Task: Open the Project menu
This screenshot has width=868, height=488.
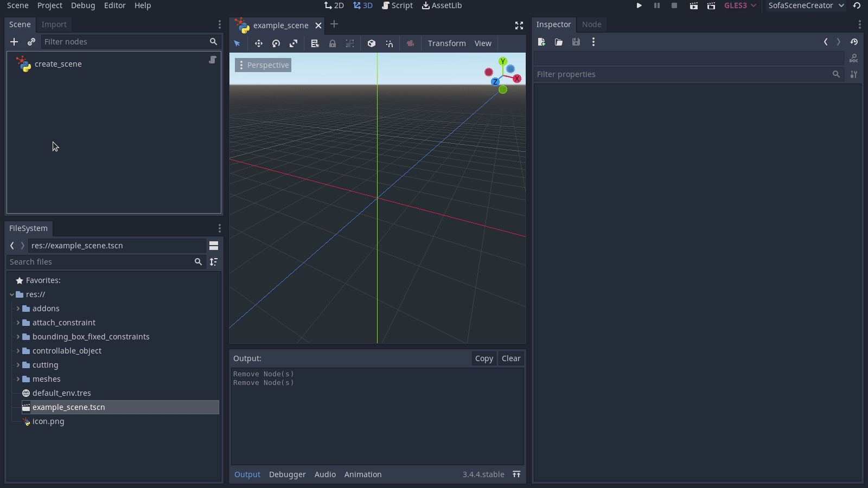Action: click(x=50, y=5)
